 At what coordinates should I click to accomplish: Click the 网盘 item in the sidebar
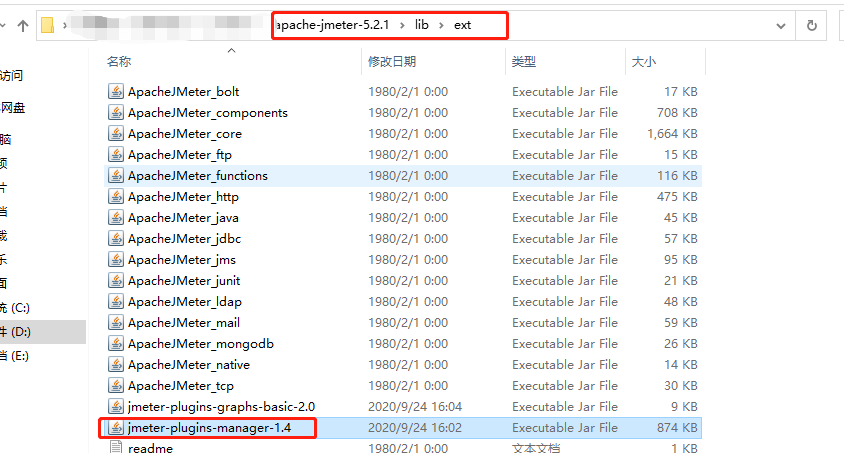[13, 108]
